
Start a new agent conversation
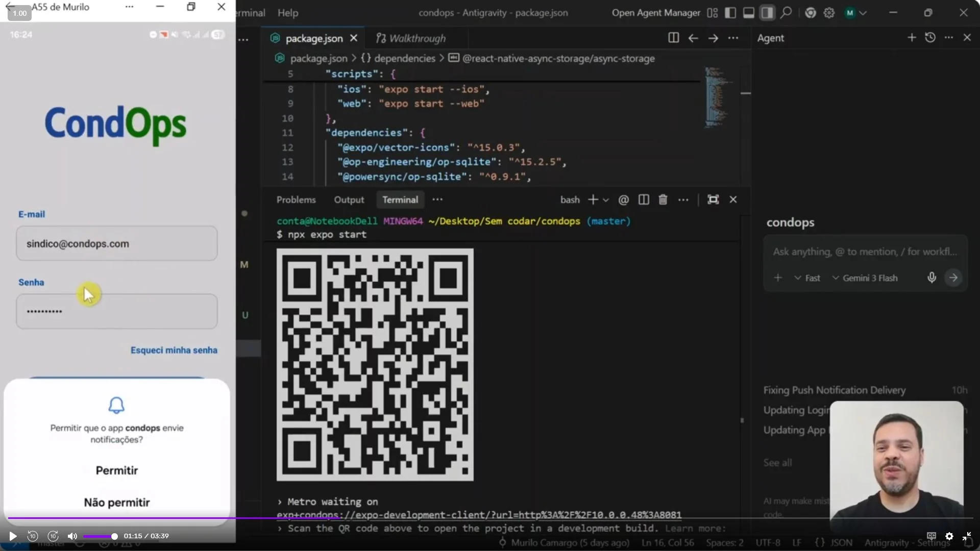click(x=912, y=37)
